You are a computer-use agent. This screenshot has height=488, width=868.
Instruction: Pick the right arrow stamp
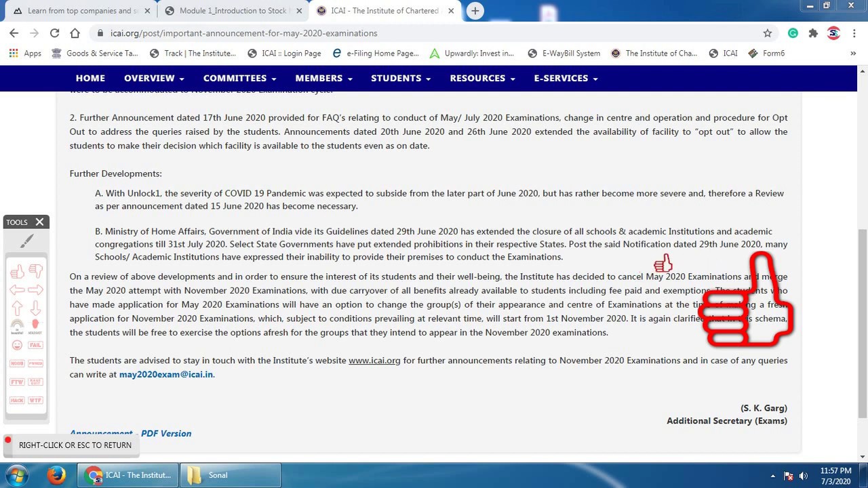click(x=36, y=290)
